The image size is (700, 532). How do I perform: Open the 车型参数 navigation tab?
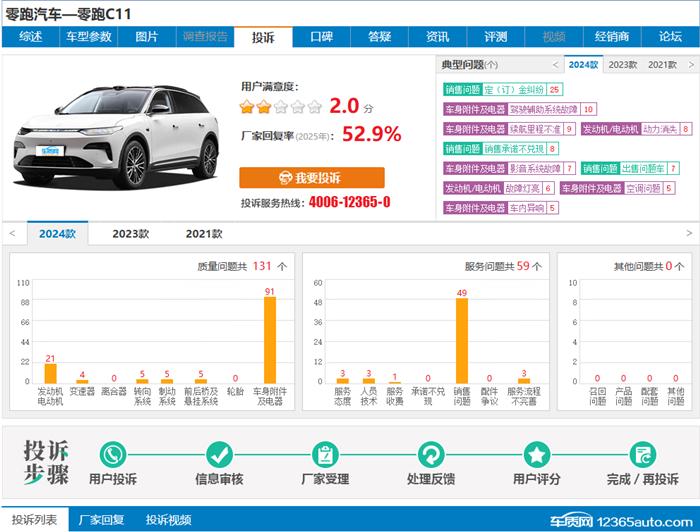pos(89,37)
